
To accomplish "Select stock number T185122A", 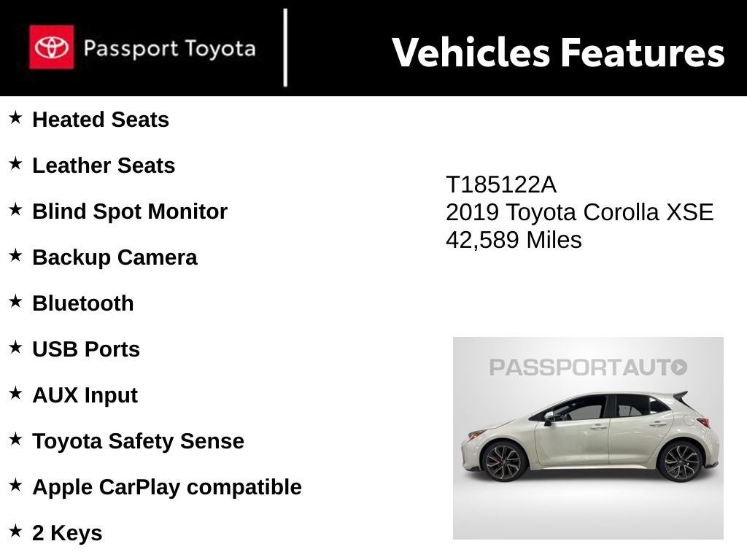I will pyautogui.click(x=500, y=185).
